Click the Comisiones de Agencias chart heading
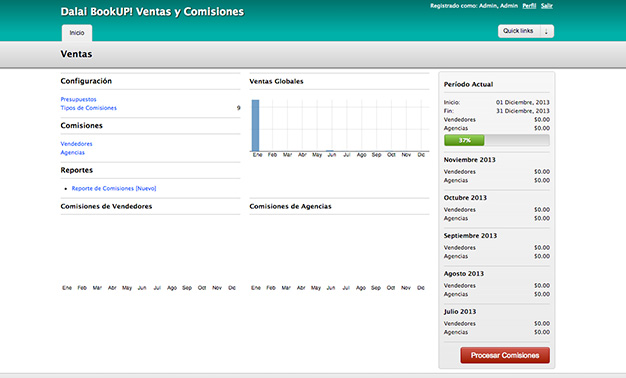 [290, 206]
